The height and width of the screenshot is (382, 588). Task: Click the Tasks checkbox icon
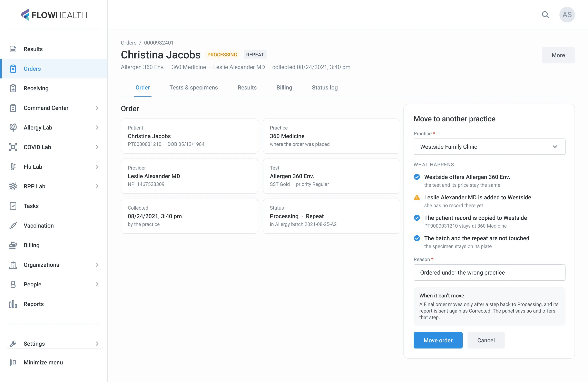pos(13,206)
